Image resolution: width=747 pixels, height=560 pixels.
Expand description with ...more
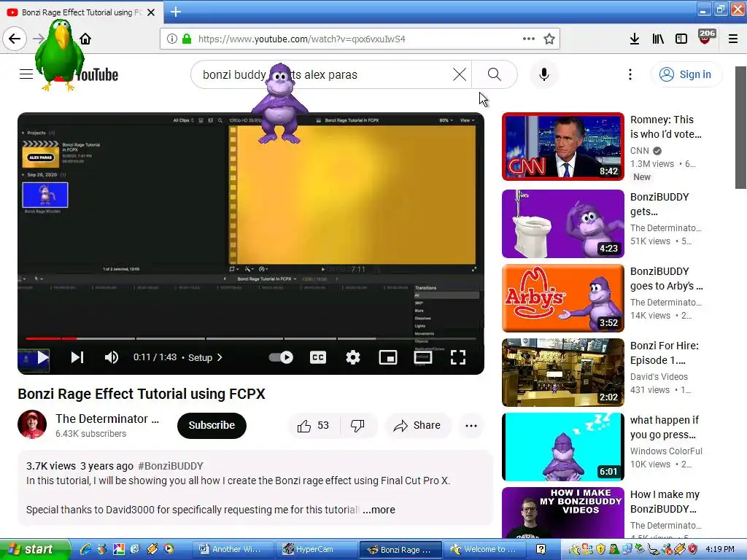point(379,510)
